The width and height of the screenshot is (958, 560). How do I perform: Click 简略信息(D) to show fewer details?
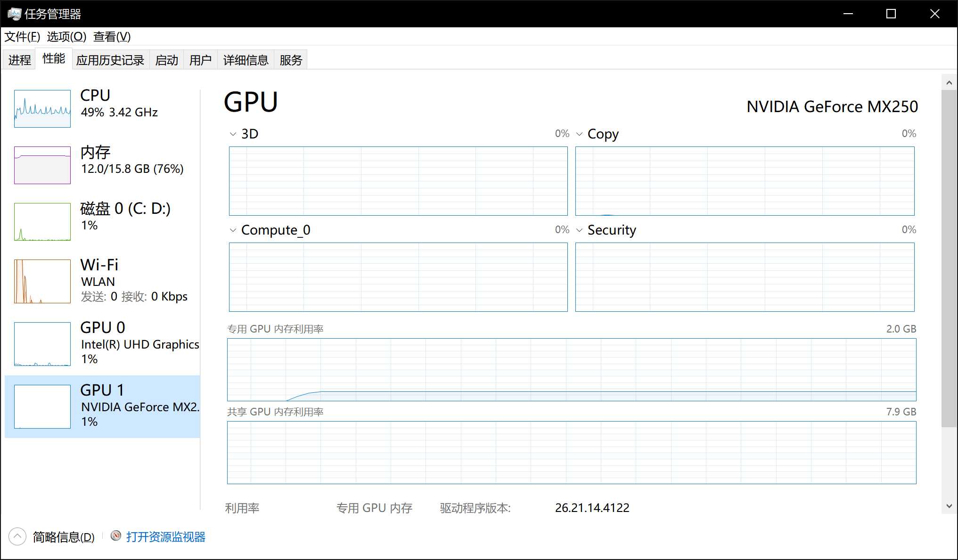click(x=64, y=537)
